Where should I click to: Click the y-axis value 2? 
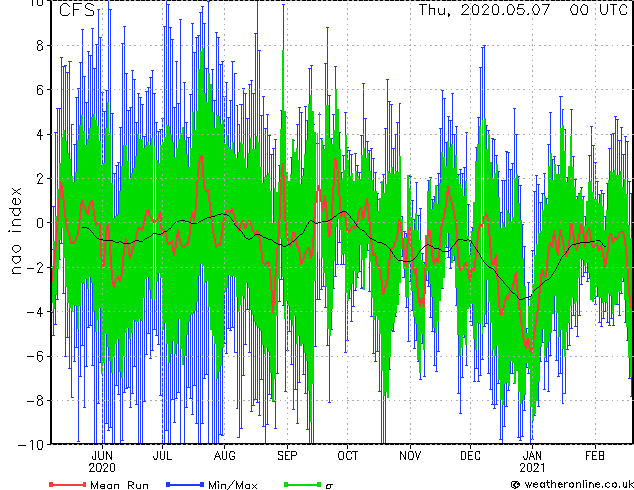[40, 179]
